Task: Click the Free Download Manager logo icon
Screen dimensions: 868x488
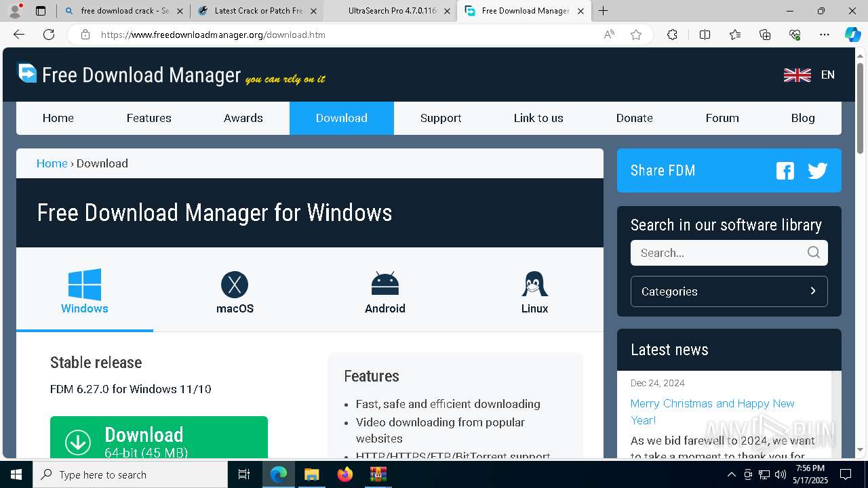Action: 27,73
